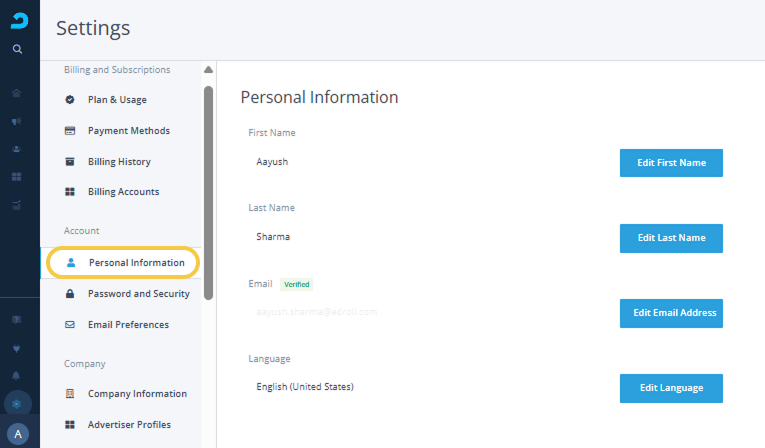Screen dimensions: 765x448
Task: Go to Billing History
Action: pyautogui.click(x=118, y=162)
